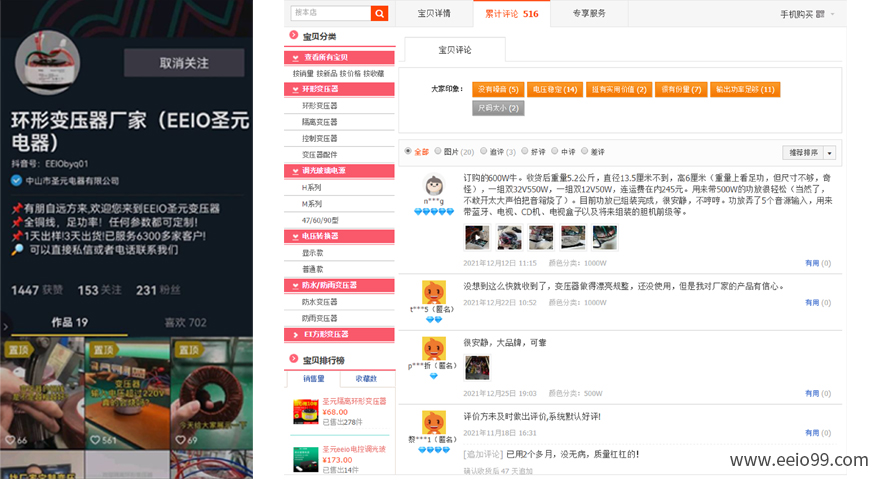The width and height of the screenshot is (880, 480).
Task: Open the 喜欢 702 tab
Action: 185,322
